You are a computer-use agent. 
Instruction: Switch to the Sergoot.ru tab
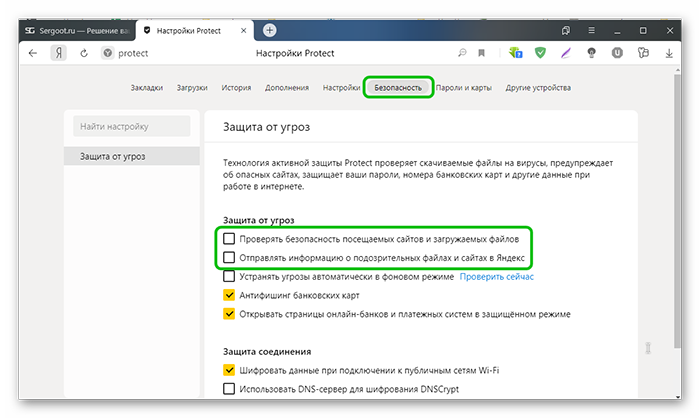coord(77,31)
